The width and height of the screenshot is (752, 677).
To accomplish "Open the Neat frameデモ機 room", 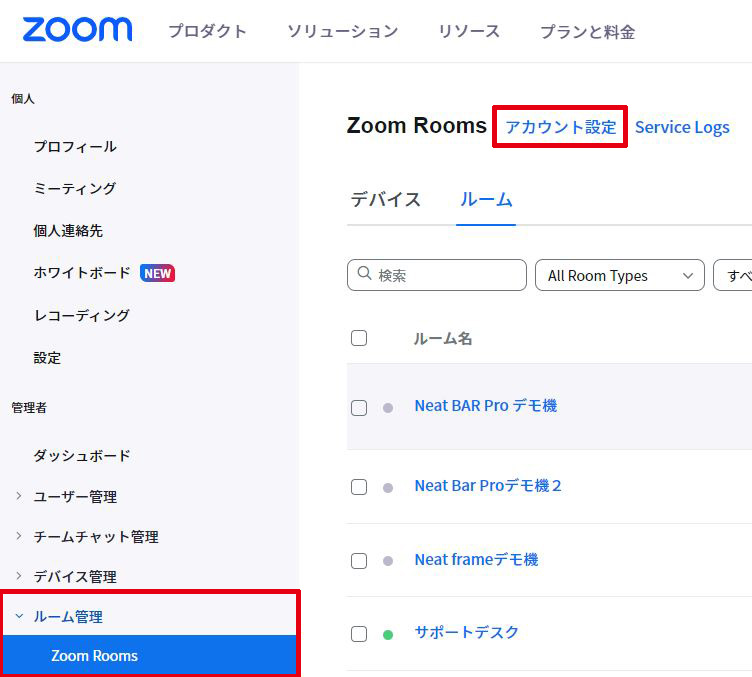I will tap(476, 560).
